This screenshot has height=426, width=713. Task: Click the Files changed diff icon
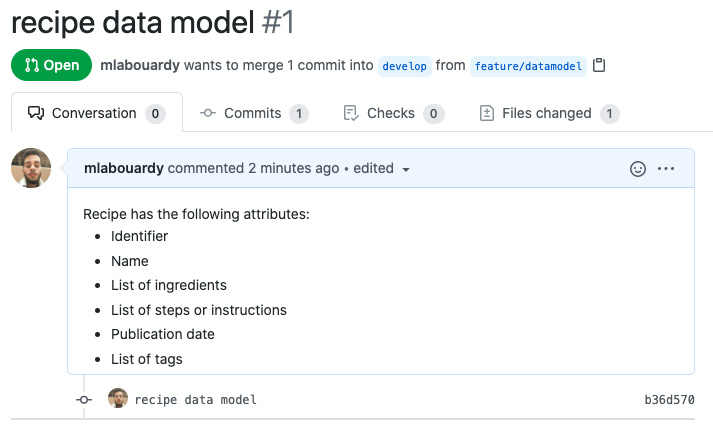coord(487,113)
